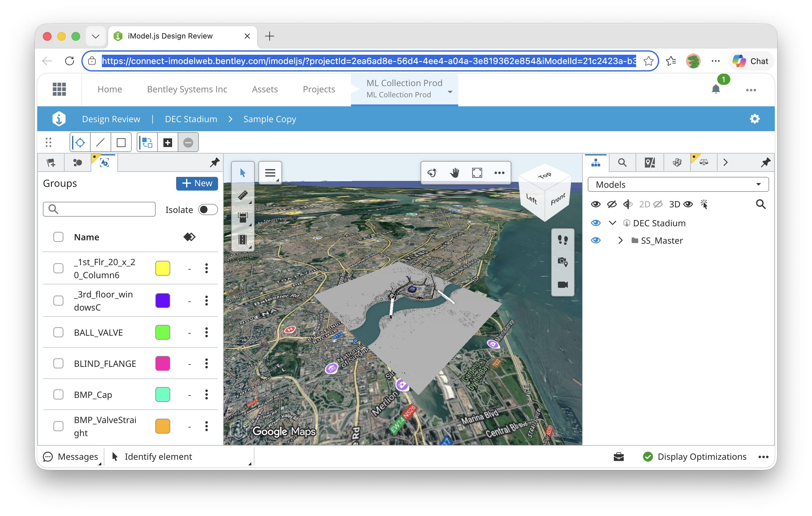The height and width of the screenshot is (516, 812).
Task: Open the settings gear in blue header
Action: tap(755, 119)
